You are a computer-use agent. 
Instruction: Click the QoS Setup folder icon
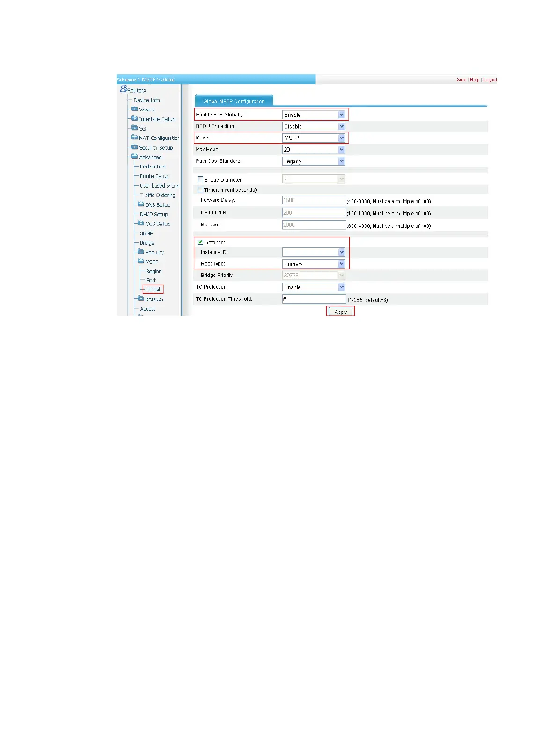point(141,224)
